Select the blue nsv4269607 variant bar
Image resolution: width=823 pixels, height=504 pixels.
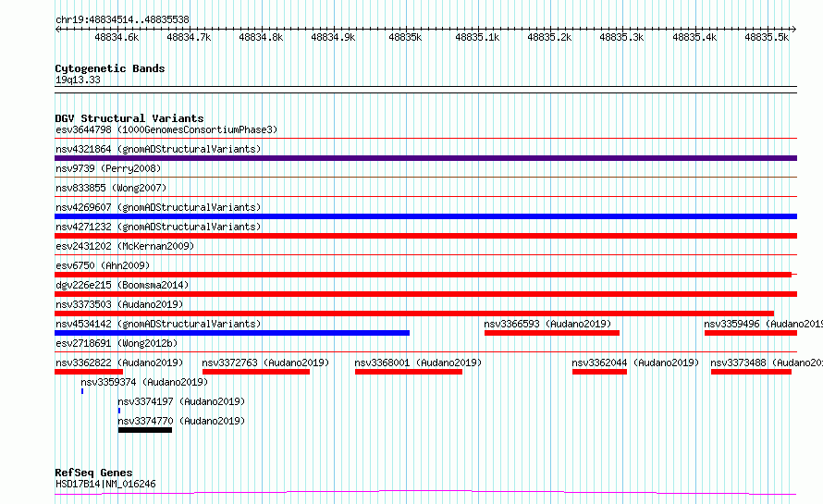tap(425, 216)
